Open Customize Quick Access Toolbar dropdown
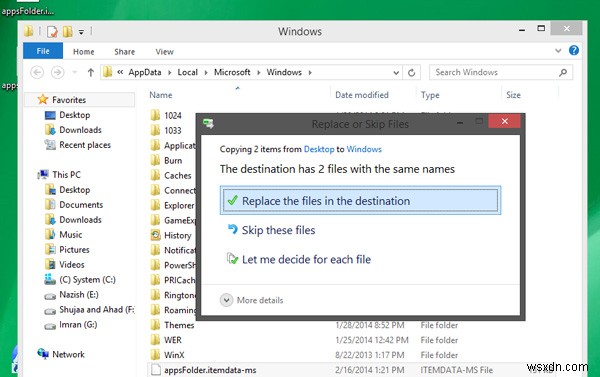 (81, 32)
